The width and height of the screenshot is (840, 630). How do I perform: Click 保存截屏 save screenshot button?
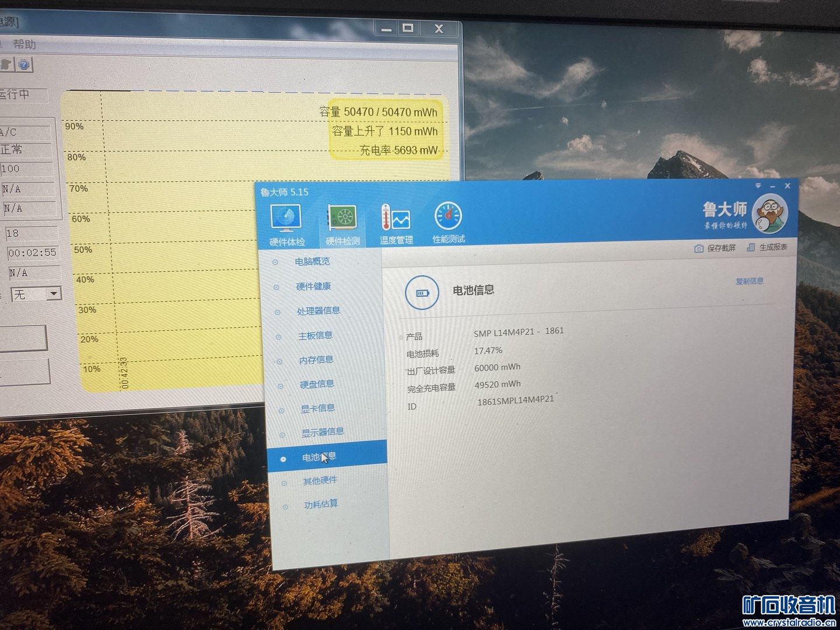pos(715,248)
